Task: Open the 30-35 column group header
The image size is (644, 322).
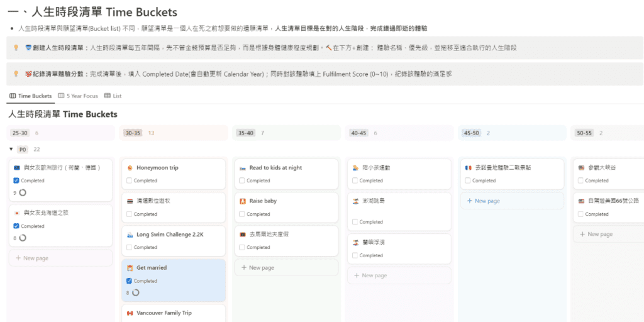Action: pos(133,133)
